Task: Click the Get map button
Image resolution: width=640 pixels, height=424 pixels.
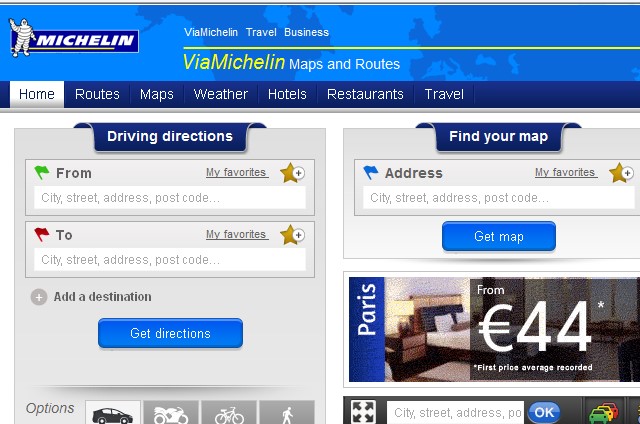Action: (499, 236)
